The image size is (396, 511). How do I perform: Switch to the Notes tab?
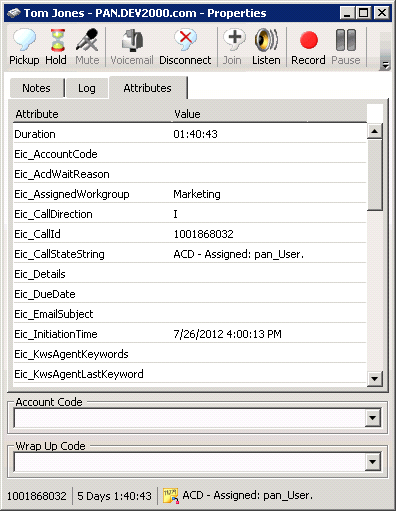(36, 88)
